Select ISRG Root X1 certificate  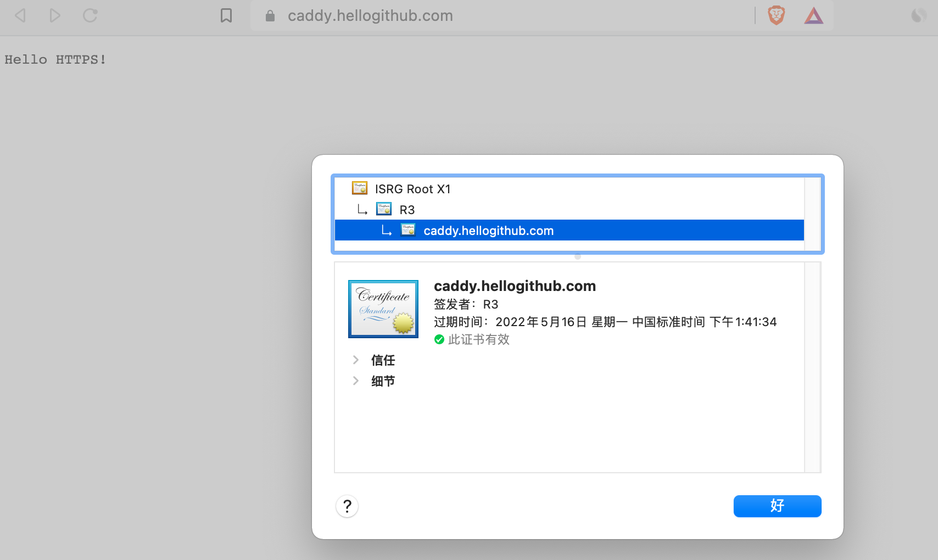pos(412,189)
